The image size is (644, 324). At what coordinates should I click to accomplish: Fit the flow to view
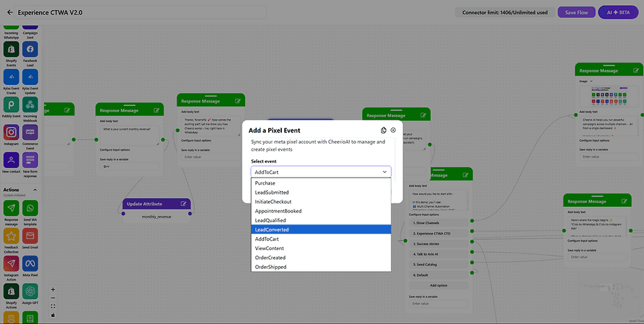point(53,307)
